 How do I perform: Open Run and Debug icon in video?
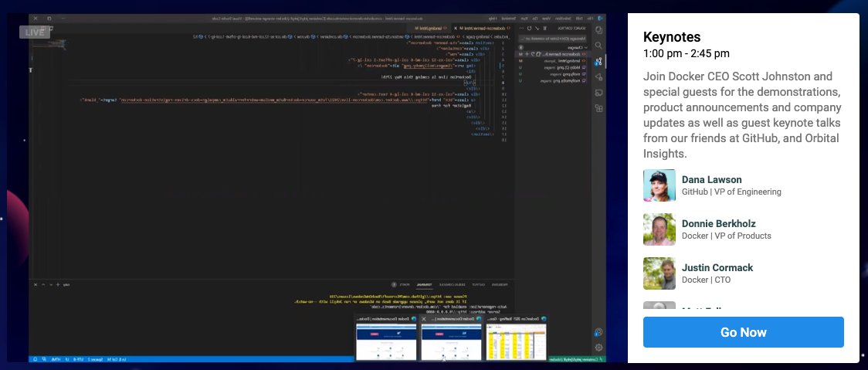click(x=598, y=77)
